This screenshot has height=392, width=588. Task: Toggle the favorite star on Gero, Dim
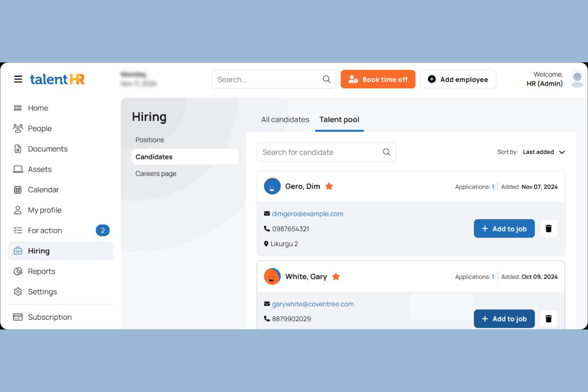point(329,186)
